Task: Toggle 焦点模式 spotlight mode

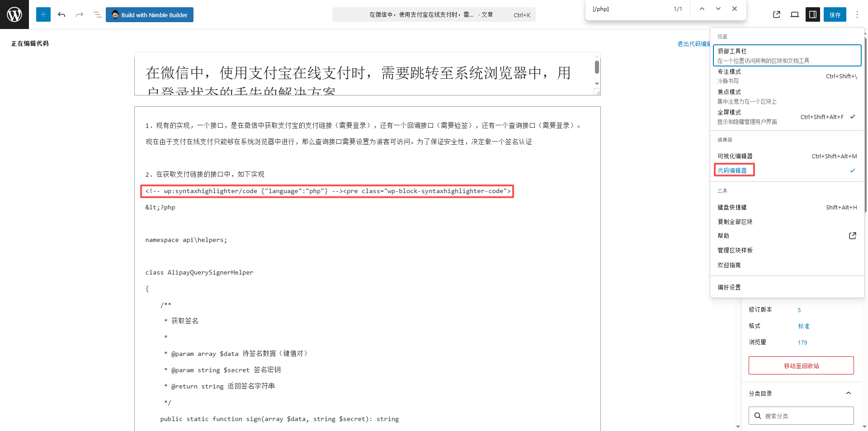Action: 787,96
